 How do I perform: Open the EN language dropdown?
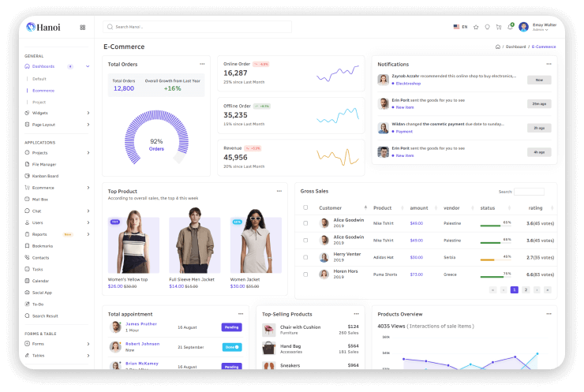pyautogui.click(x=460, y=27)
